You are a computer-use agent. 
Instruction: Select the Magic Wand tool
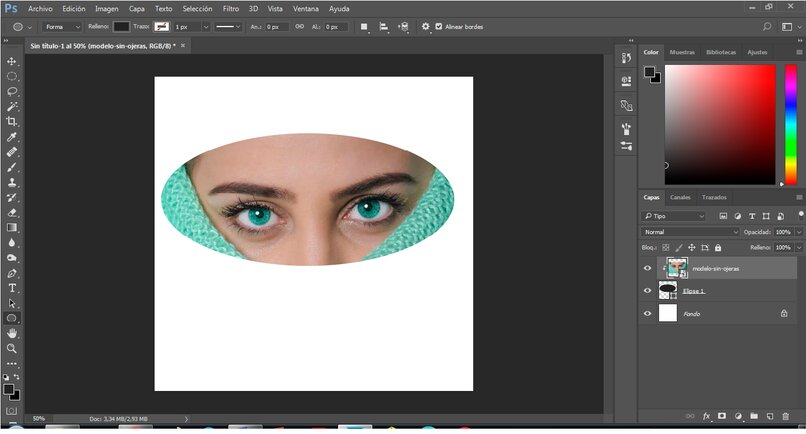12,106
